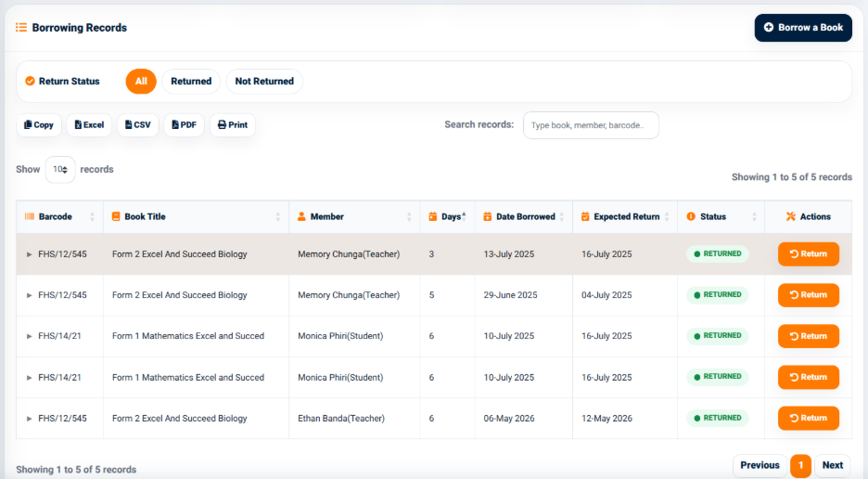
Task: Open the Show records count dropdown
Action: click(x=59, y=169)
